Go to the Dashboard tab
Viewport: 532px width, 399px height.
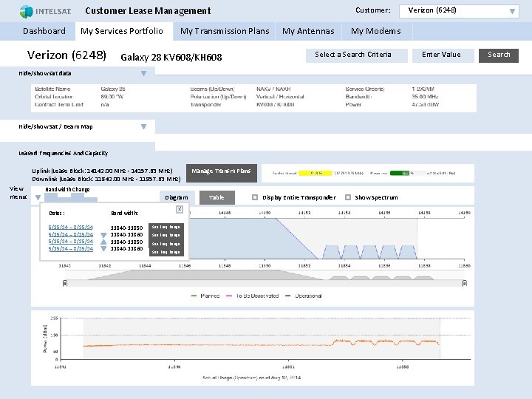pos(44,31)
